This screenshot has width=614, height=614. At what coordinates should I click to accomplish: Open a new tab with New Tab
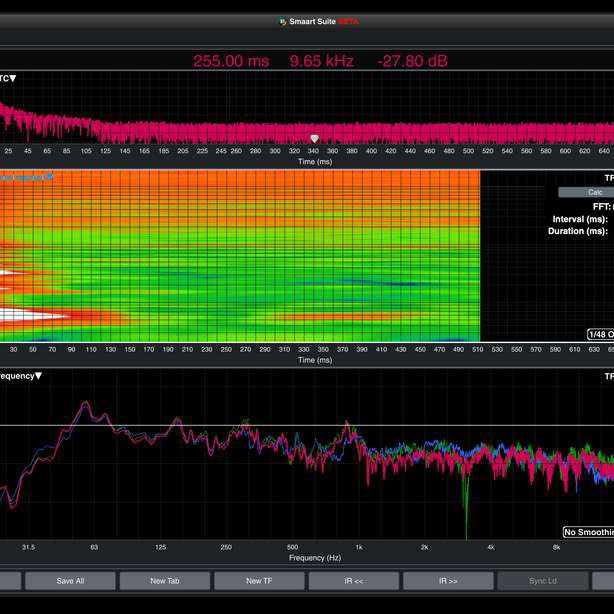coord(165,580)
